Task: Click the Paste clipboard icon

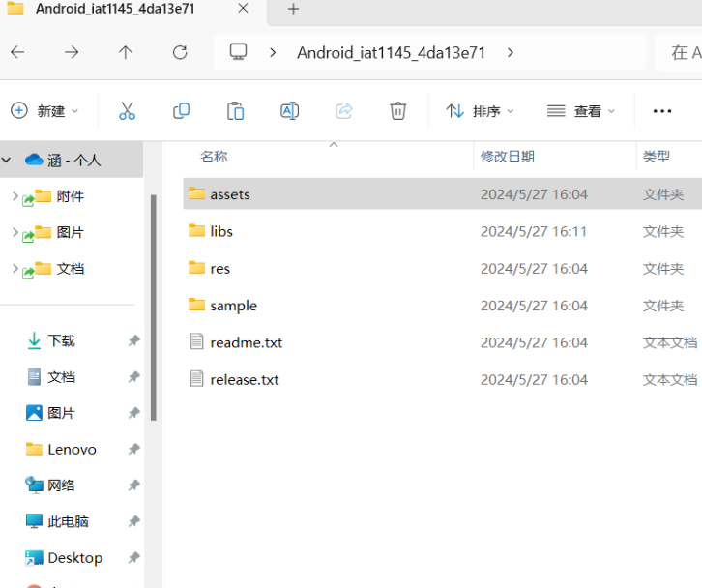Action: (x=236, y=111)
